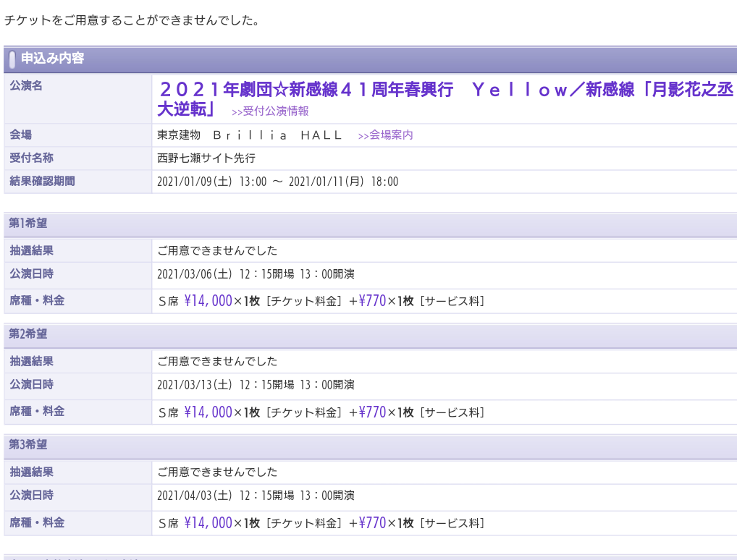
Task: Click the 第3希望 section heading
Action: pyautogui.click(x=28, y=444)
